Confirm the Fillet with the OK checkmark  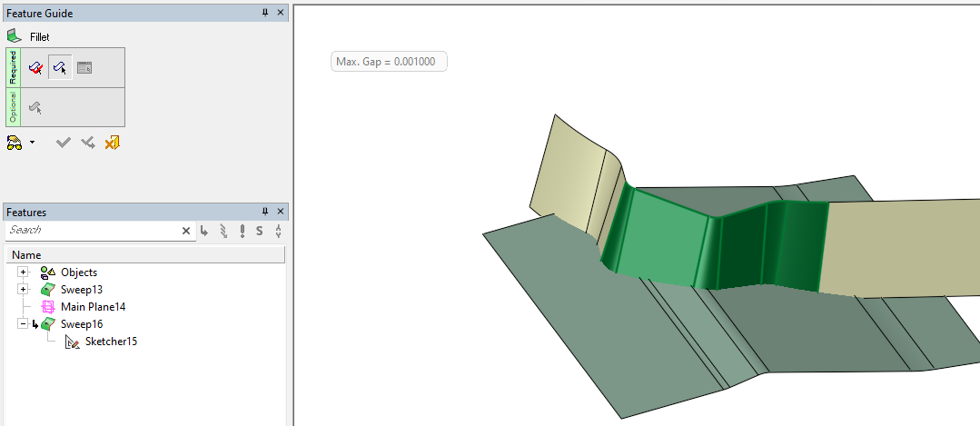63,143
